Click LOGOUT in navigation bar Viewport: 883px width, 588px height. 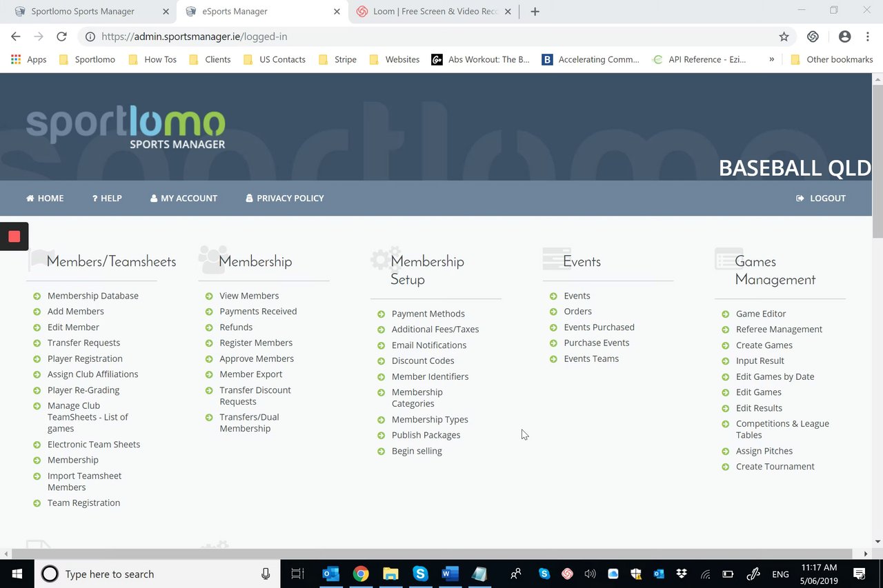[x=821, y=198]
